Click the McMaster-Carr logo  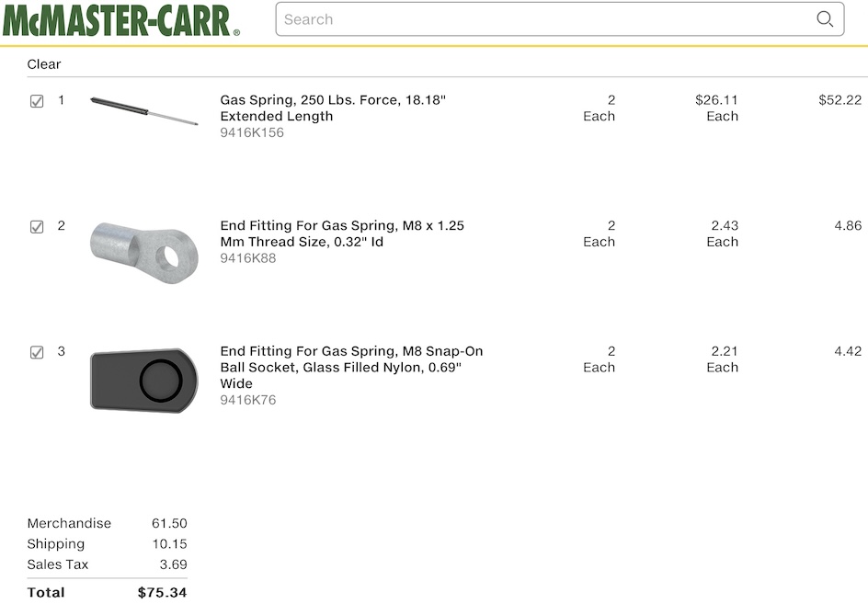tap(120, 19)
